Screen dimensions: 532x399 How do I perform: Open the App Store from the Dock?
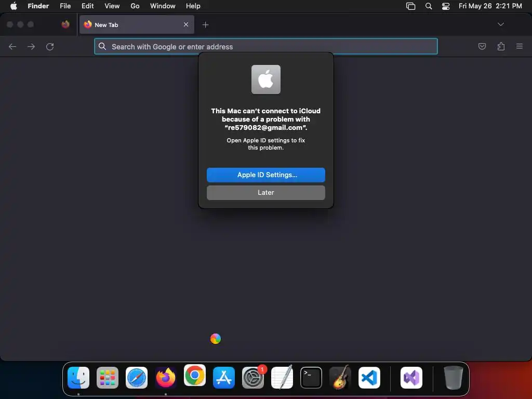[224, 377]
